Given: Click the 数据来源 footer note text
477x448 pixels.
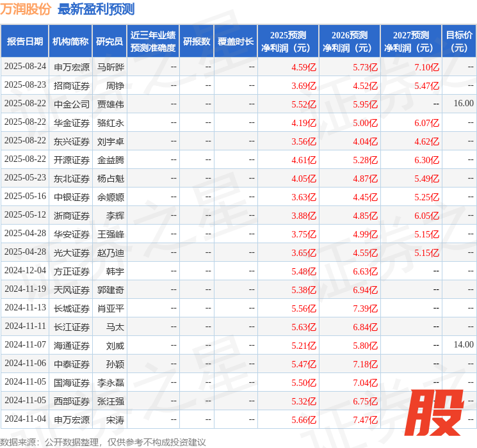Looking at the screenshot, I should point(103,442).
